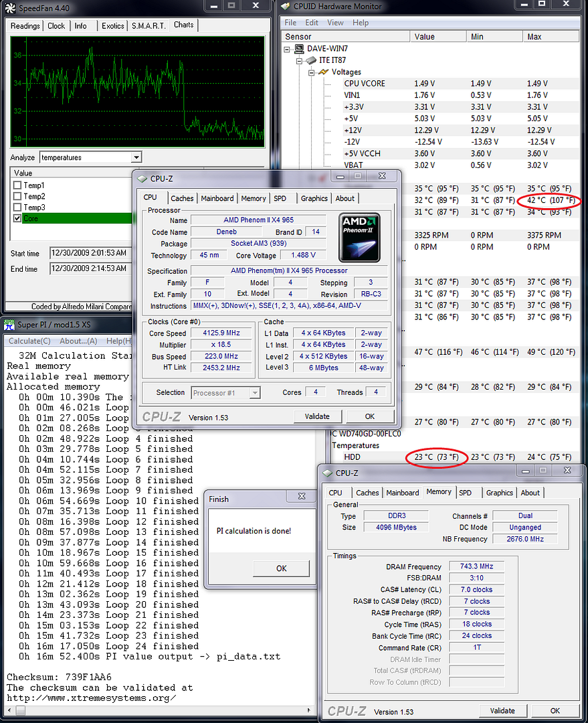Collapse the ITE IT87 tree node
This screenshot has height=723, width=588.
[299, 60]
